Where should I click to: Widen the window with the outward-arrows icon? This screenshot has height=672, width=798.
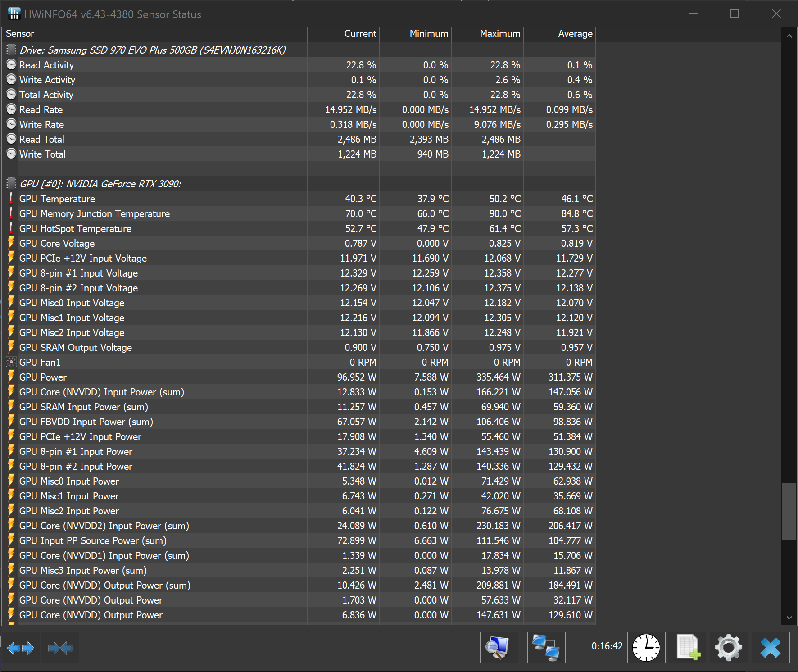pyautogui.click(x=21, y=648)
